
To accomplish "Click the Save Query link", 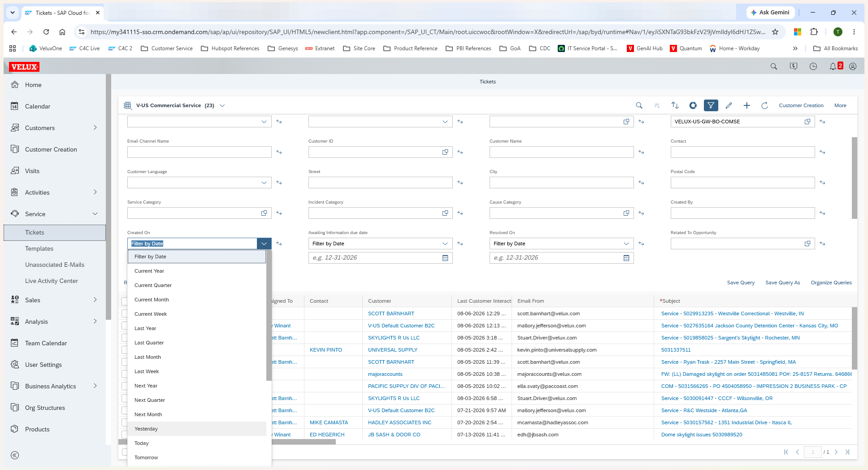I will (x=741, y=283).
